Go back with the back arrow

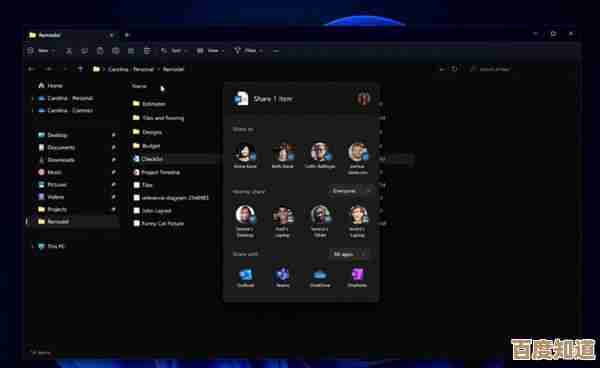coord(32,69)
